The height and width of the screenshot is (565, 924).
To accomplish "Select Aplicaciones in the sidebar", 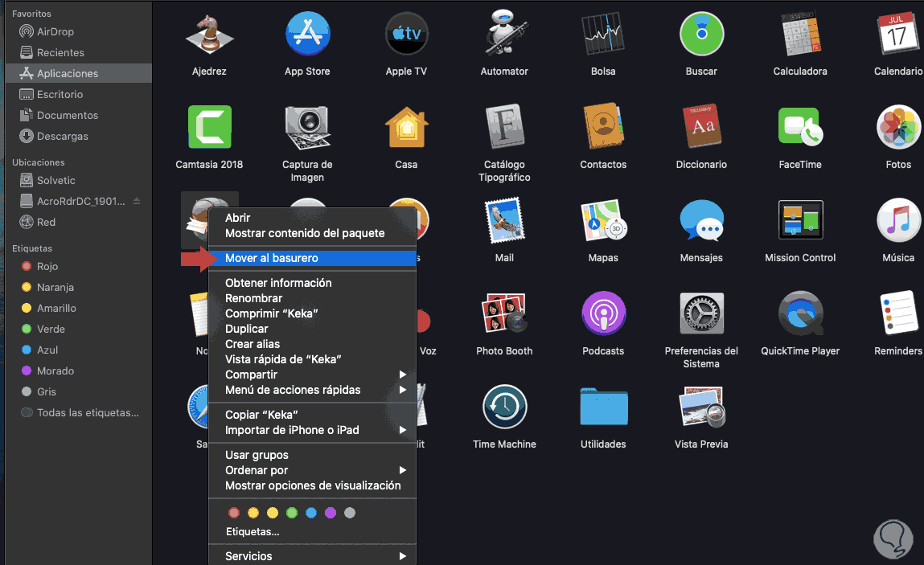I will coord(78,73).
